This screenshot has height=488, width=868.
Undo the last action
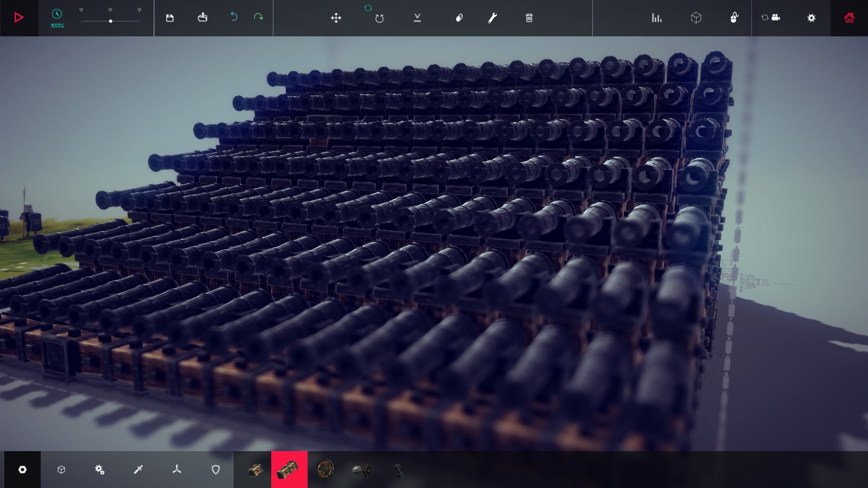tap(234, 17)
